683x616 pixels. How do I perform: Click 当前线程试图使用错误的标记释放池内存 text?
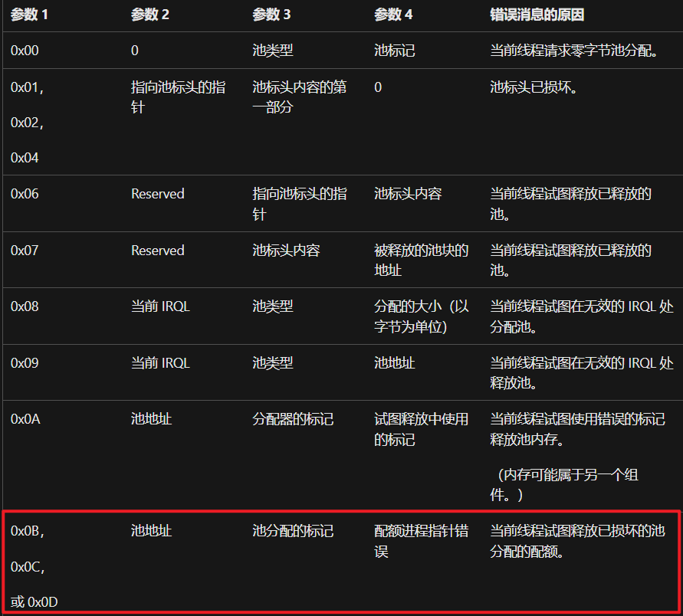click(x=577, y=429)
